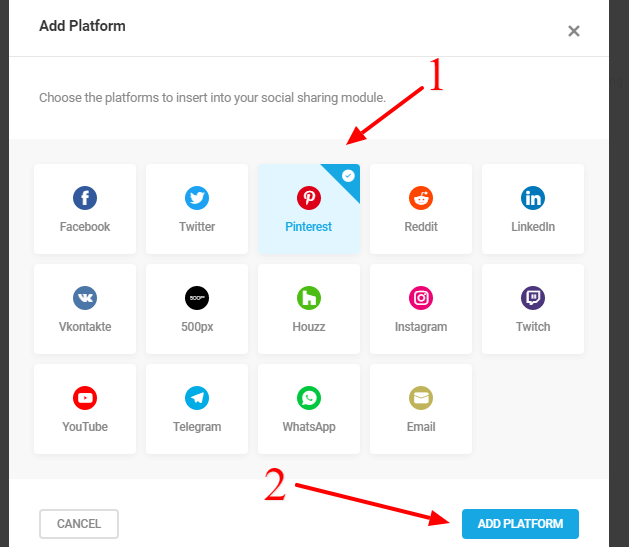This screenshot has width=629, height=547.
Task: Click the WhatsApp label text
Action: [x=308, y=427]
